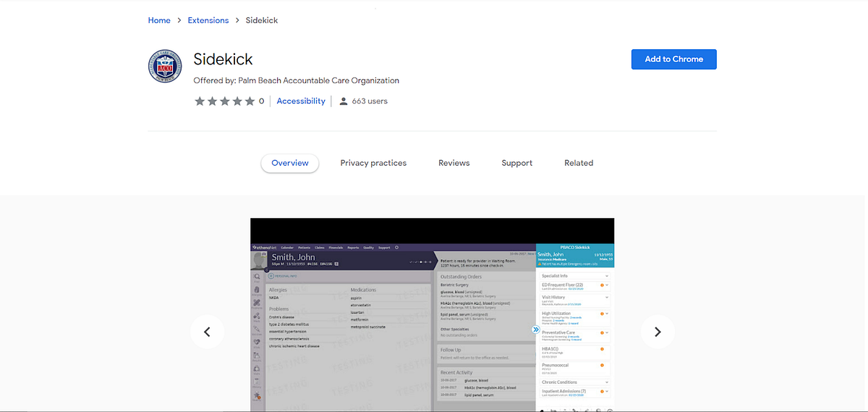Click the Visits icon in the preview sidebar
The height and width of the screenshot is (412, 868).
point(257,369)
